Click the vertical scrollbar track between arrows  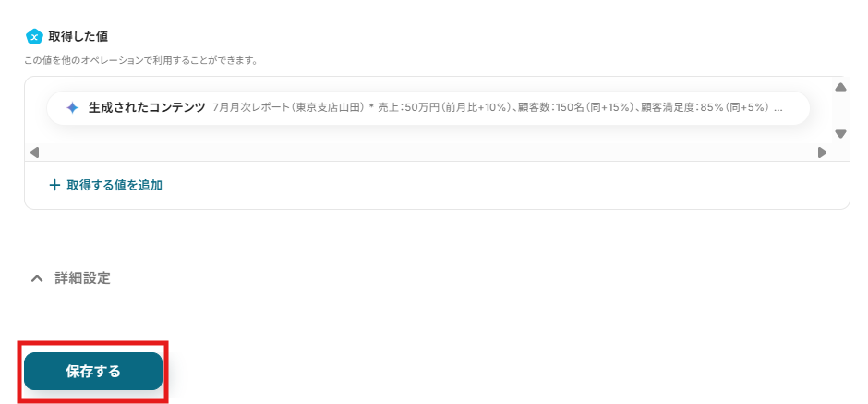[840, 111]
